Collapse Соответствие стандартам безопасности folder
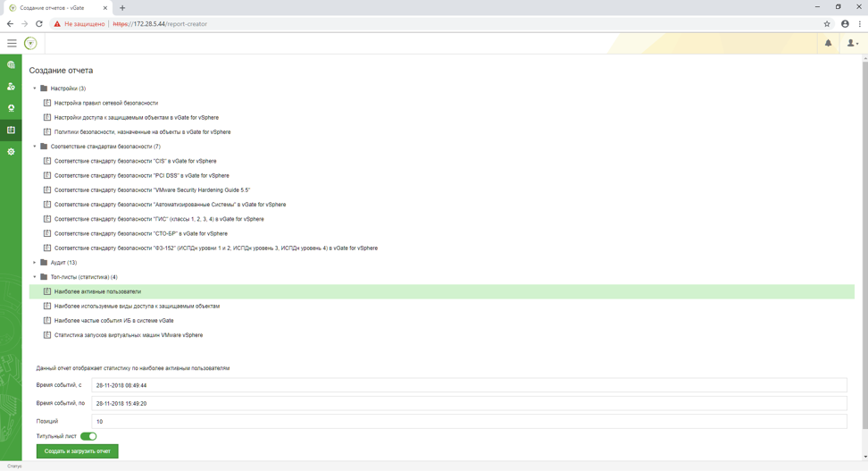This screenshot has height=471, width=868. pos(34,147)
